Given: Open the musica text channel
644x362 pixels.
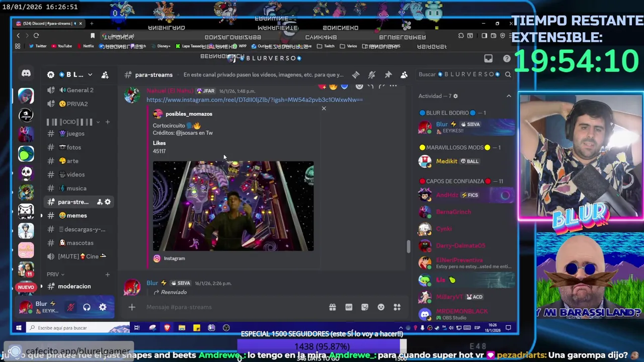Looking at the screenshot, I should [x=76, y=188].
